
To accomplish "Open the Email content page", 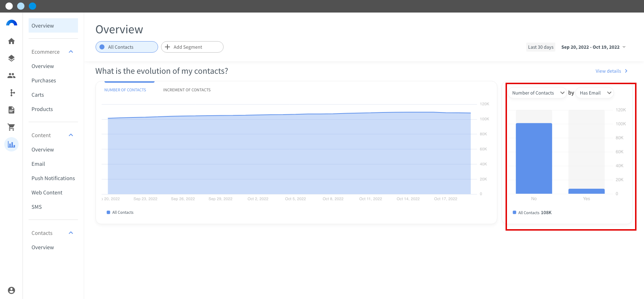I will point(38,164).
